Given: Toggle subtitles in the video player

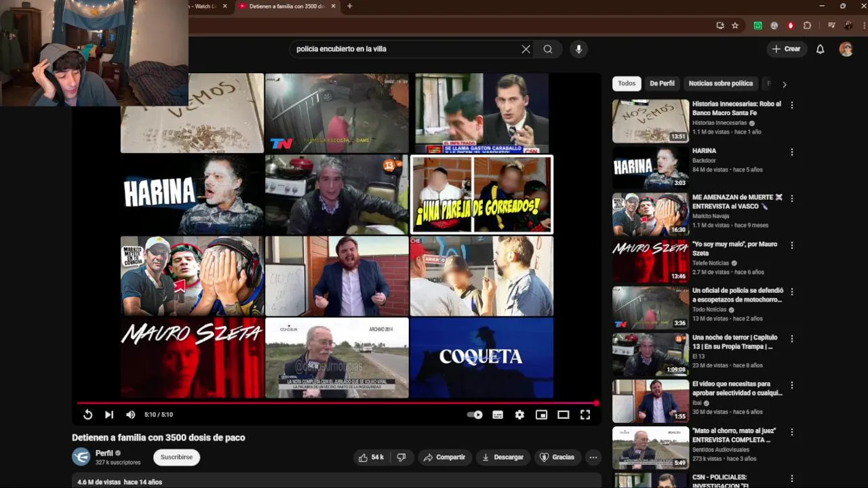Looking at the screenshot, I should 498,415.
